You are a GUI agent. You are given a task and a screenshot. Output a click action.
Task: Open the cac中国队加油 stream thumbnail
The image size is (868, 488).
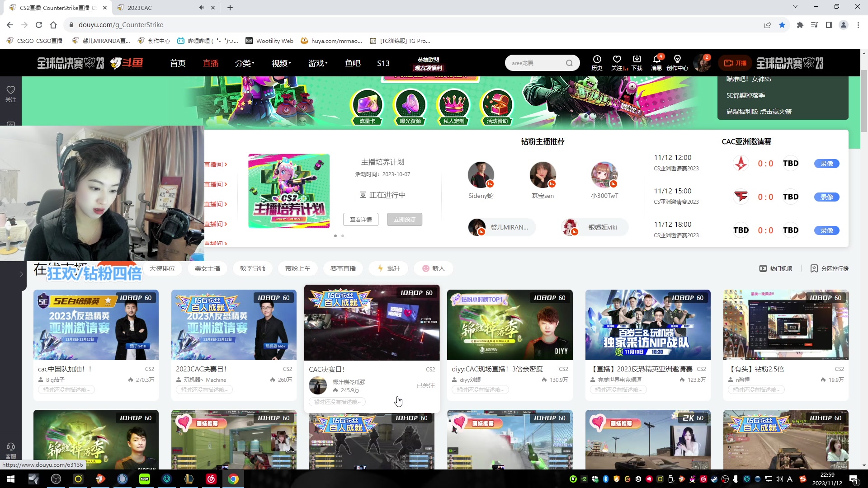pyautogui.click(x=96, y=325)
